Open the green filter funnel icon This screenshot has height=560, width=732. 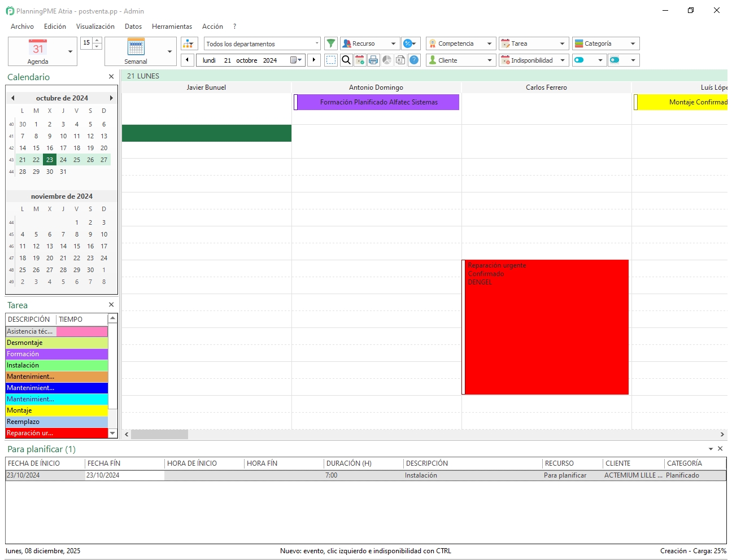331,43
